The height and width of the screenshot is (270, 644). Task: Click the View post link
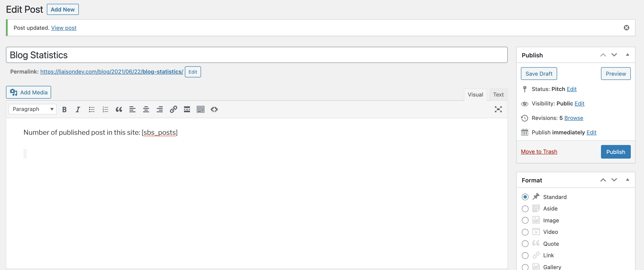tap(64, 28)
